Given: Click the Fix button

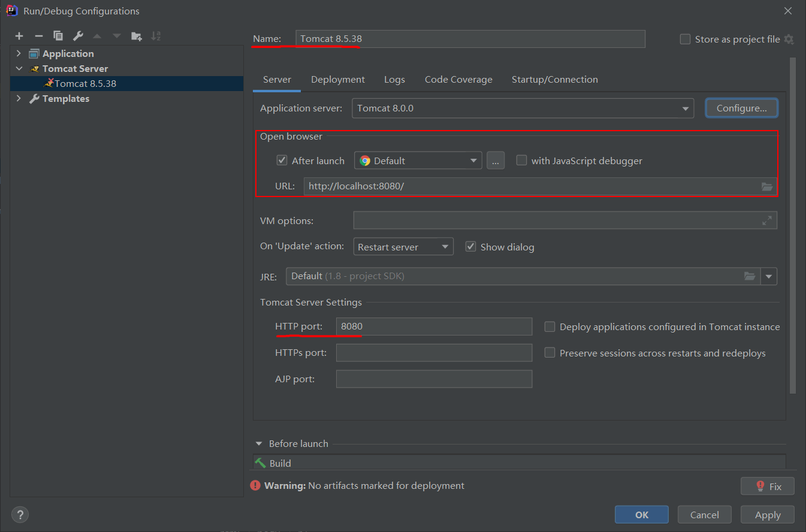Looking at the screenshot, I should coord(768,486).
